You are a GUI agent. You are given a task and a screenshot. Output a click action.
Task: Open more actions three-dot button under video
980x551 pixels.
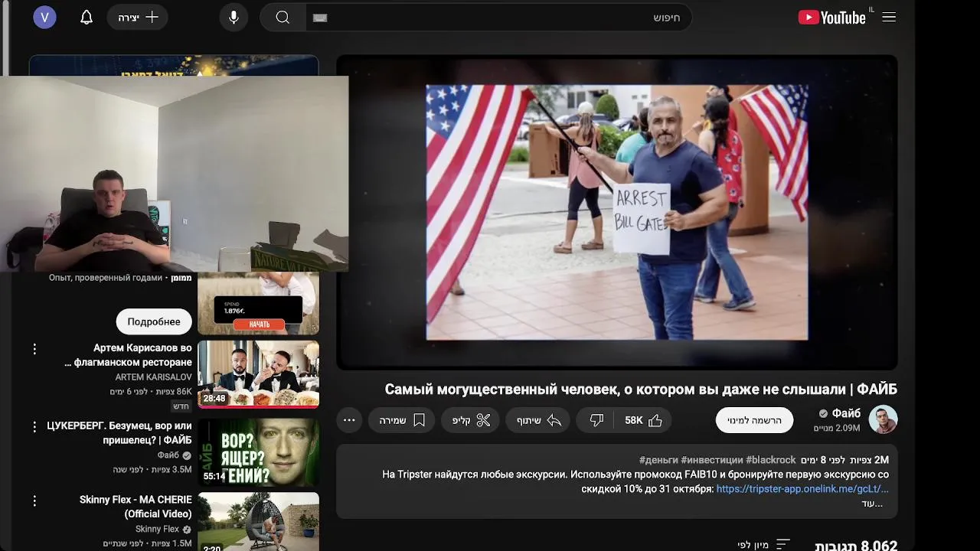tap(349, 420)
